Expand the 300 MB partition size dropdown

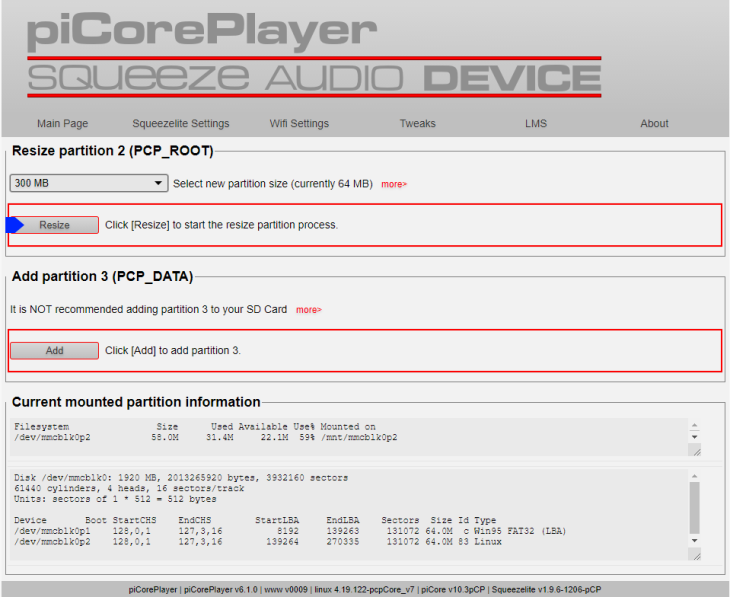pyautogui.click(x=89, y=183)
